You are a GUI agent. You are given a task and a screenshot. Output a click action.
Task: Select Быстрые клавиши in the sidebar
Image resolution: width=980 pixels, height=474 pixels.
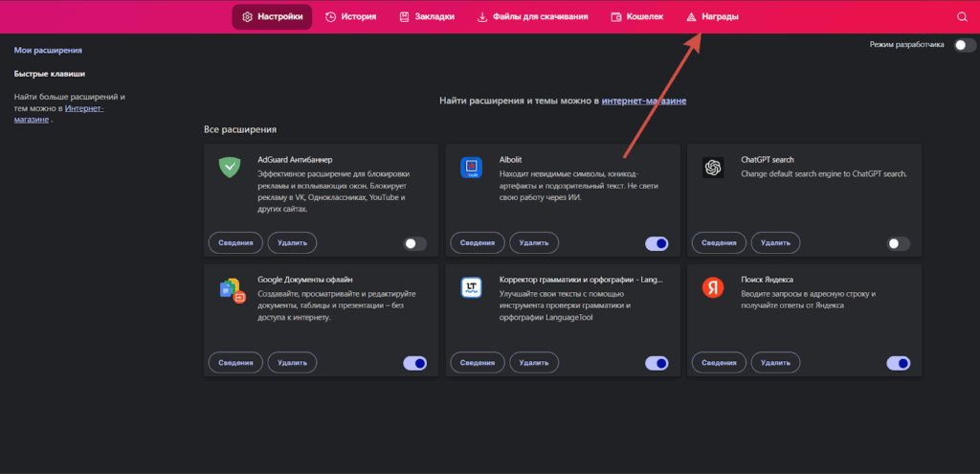[x=50, y=73]
